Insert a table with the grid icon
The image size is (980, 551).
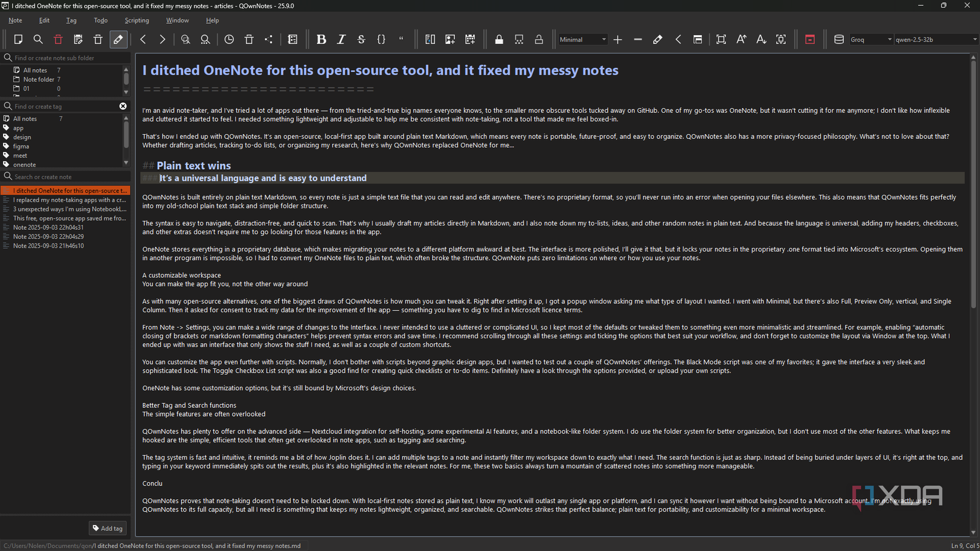[470, 39]
